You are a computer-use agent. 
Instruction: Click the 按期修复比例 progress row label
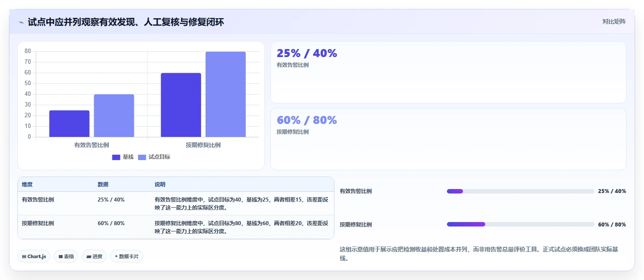tap(356, 225)
